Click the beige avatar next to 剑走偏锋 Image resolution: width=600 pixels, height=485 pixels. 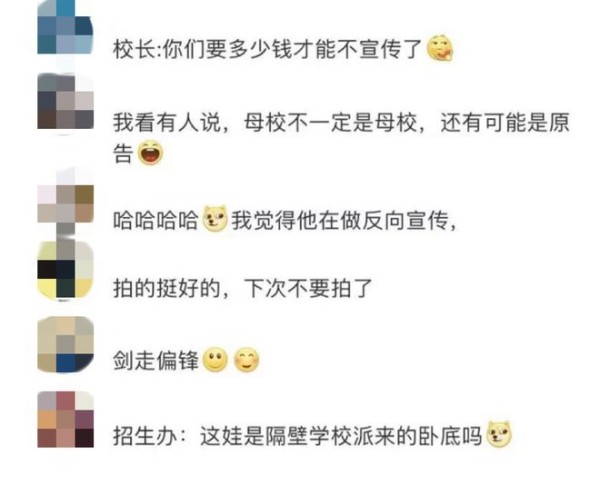(x=65, y=344)
